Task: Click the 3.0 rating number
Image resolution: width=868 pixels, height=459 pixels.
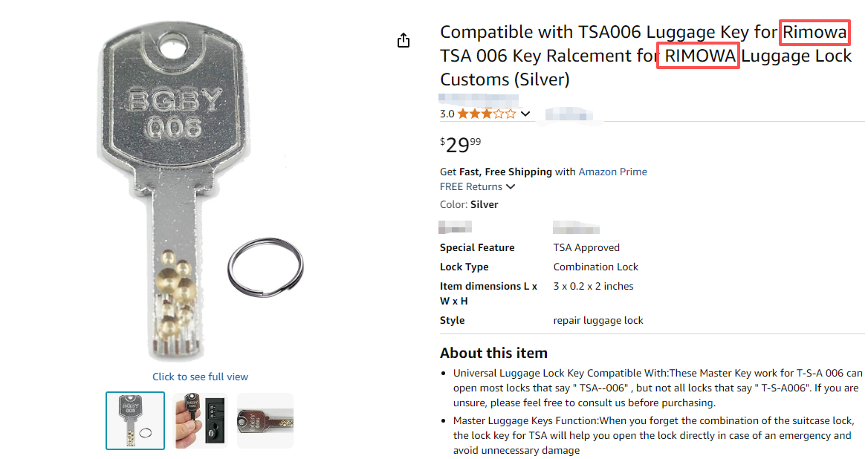Action: (447, 114)
